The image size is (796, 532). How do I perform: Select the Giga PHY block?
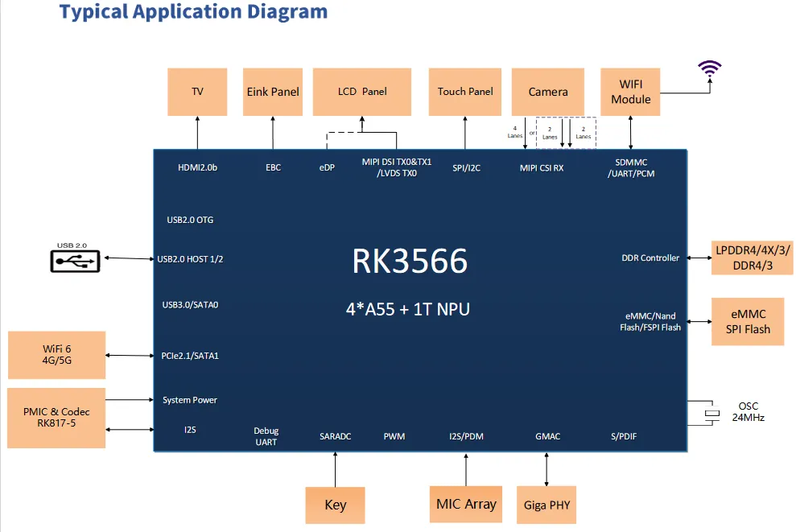click(x=546, y=505)
